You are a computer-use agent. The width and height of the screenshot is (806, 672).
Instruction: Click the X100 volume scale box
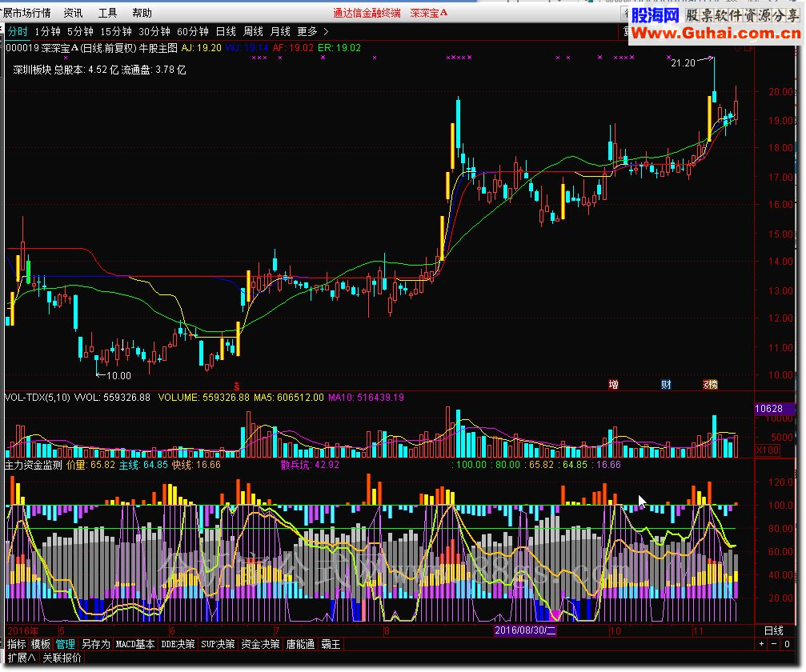(767, 450)
